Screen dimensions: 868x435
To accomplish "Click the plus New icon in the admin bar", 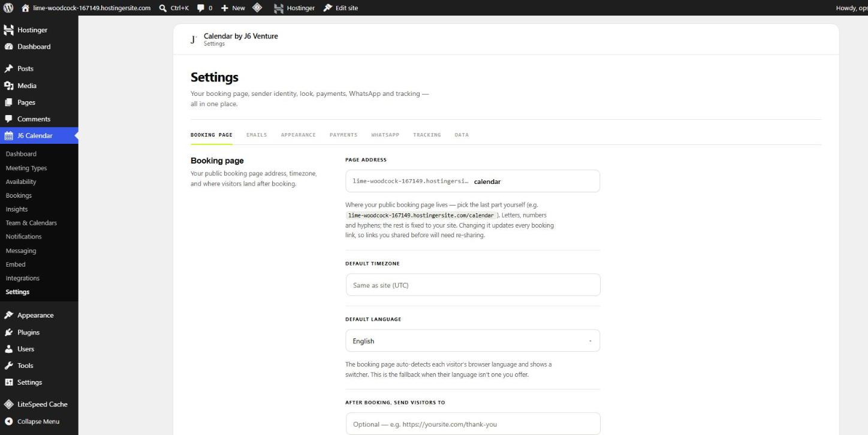I will coord(225,8).
